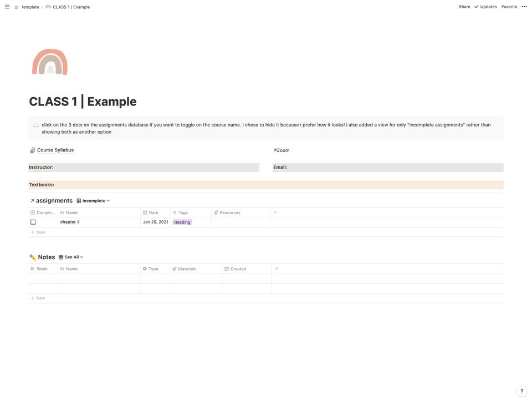
Task: Click the Resources column header
Action: coord(241,212)
